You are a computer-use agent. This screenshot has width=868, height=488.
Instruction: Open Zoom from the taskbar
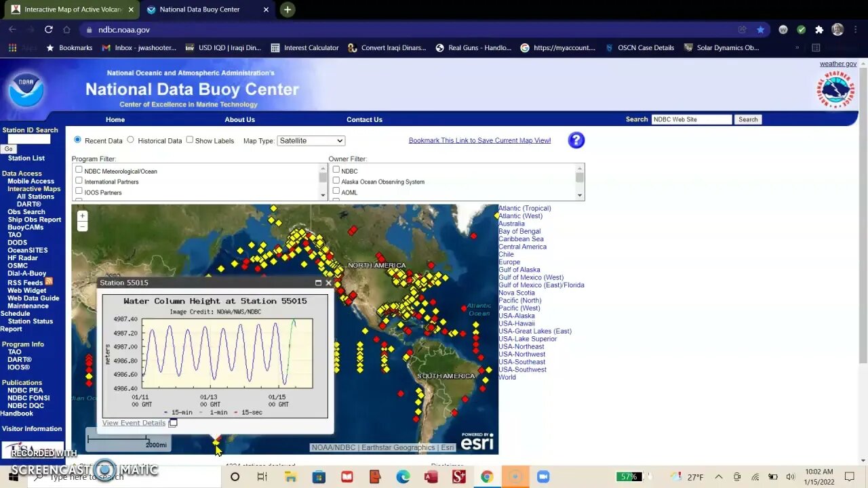click(543, 477)
